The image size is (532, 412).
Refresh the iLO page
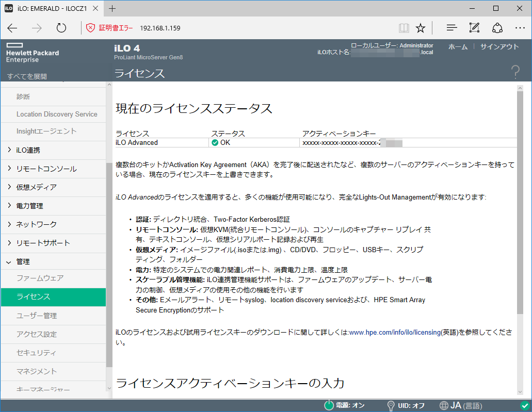point(61,28)
